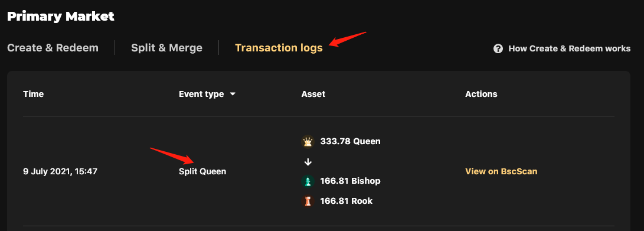Click the Actions column header
This screenshot has height=231, width=644.
(x=481, y=94)
